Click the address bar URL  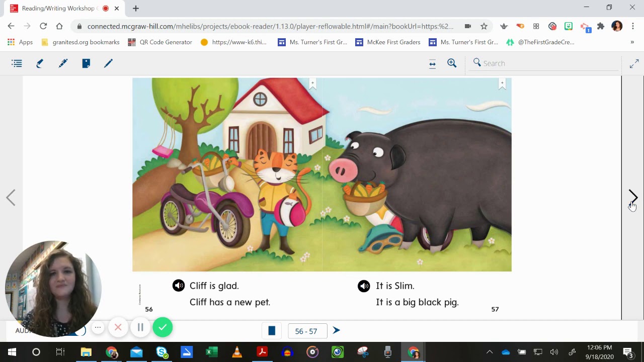click(x=270, y=26)
